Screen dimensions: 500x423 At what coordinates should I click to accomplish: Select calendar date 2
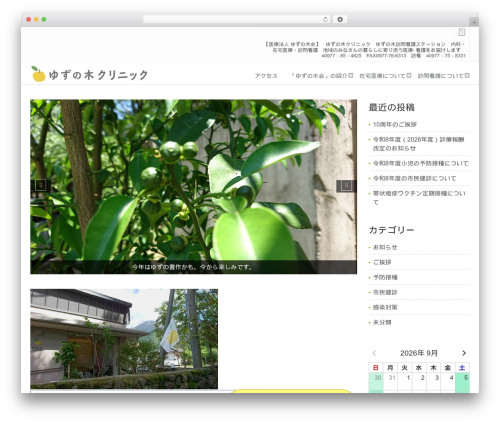(x=419, y=381)
